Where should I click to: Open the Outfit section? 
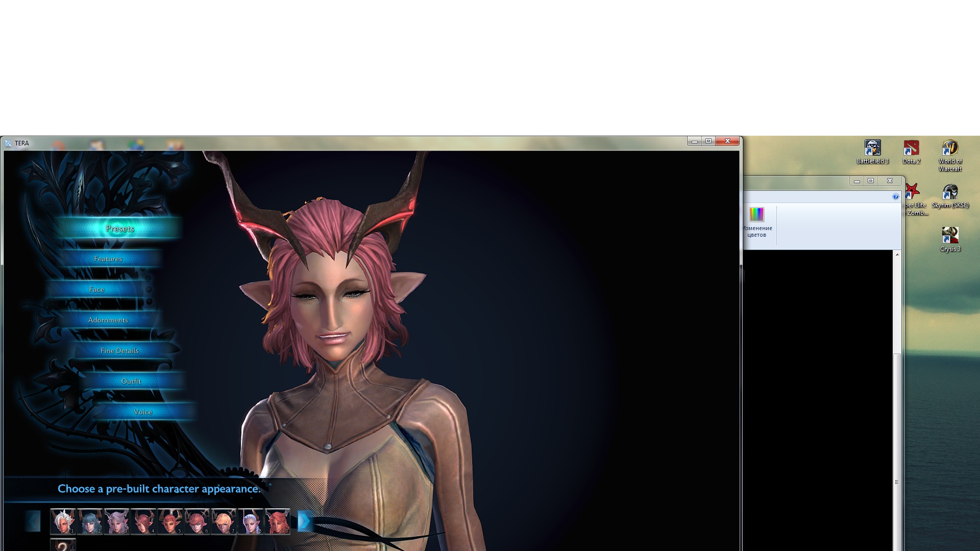pyautogui.click(x=131, y=381)
